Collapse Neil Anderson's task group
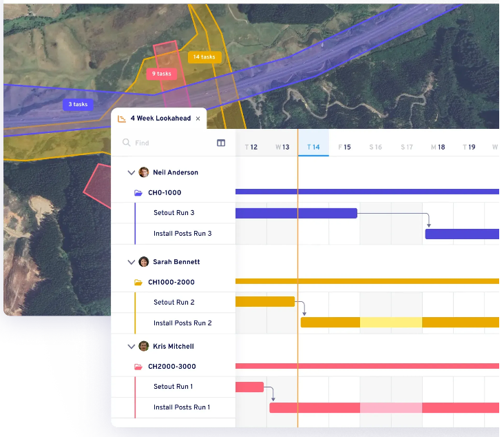This screenshot has width=504, height=437. (x=131, y=172)
